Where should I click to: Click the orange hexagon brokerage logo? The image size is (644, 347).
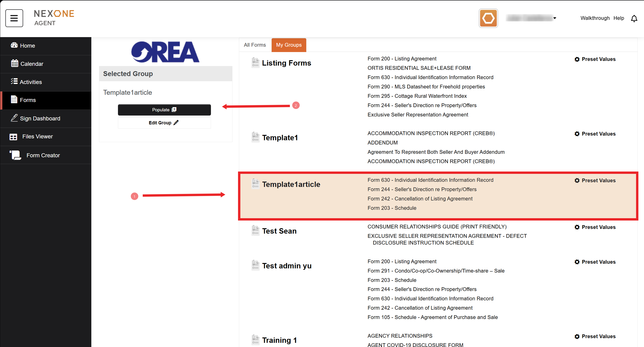click(x=488, y=18)
